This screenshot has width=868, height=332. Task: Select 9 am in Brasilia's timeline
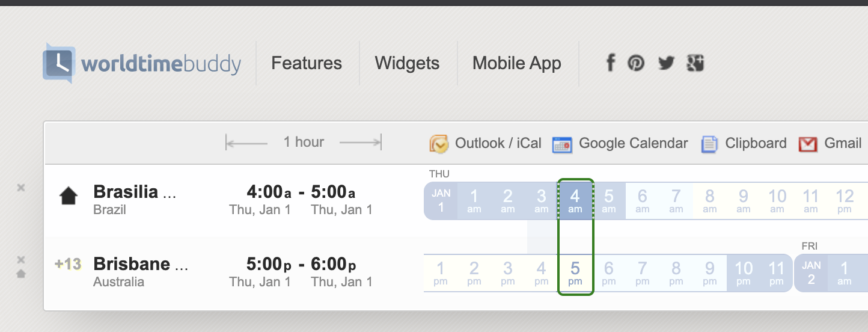[x=744, y=200]
